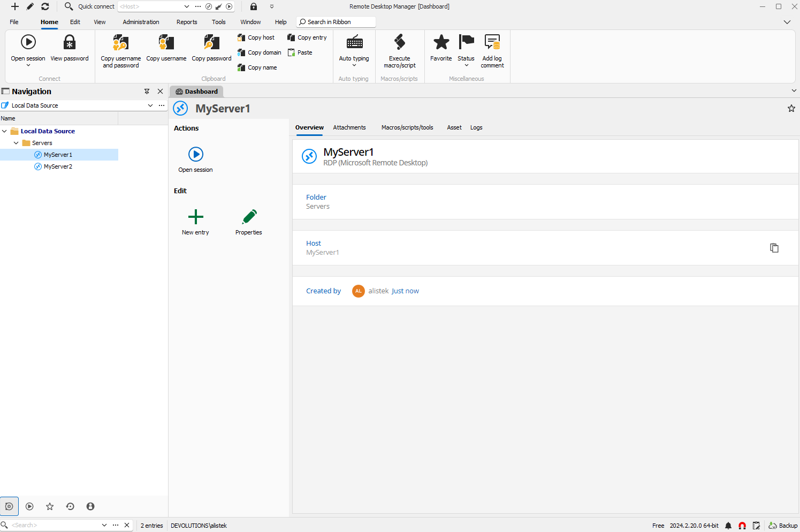Close the Navigation panel
Screen dimensions: 800x532
[x=160, y=92]
